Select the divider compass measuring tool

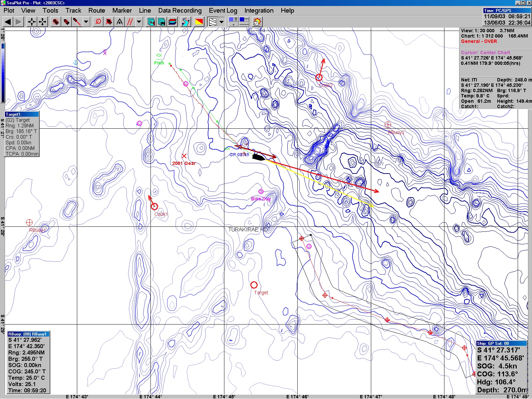120,22
